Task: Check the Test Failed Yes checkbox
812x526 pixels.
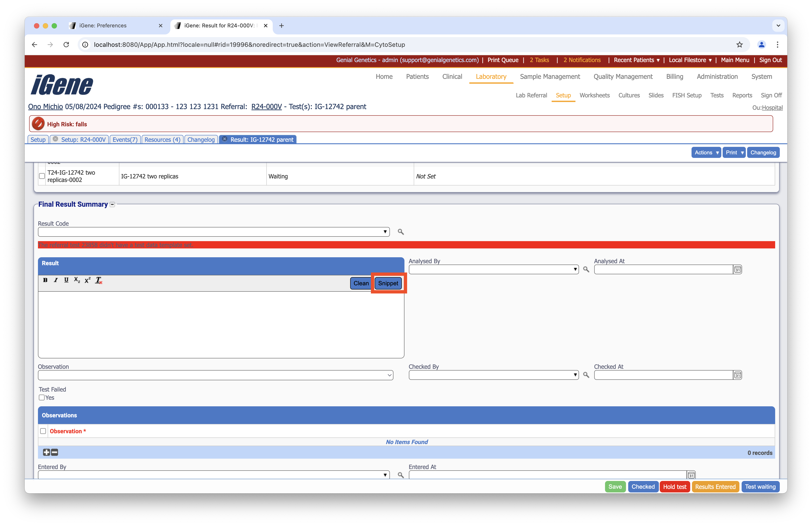Action: tap(42, 397)
